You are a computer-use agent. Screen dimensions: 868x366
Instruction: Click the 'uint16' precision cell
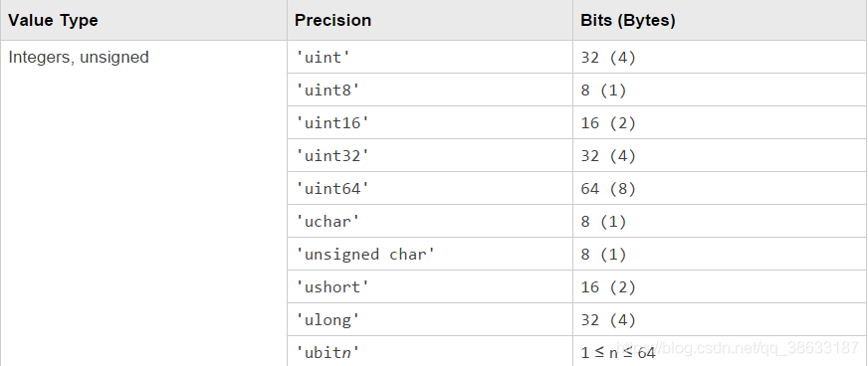[x=430, y=122]
